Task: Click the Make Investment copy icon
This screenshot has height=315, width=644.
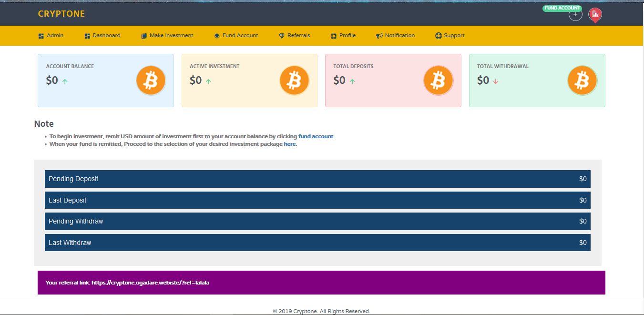Action: pyautogui.click(x=144, y=36)
